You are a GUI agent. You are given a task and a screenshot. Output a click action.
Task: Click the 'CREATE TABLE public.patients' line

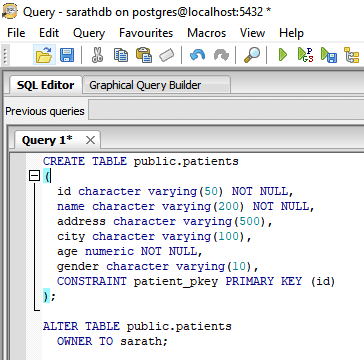coord(141,161)
